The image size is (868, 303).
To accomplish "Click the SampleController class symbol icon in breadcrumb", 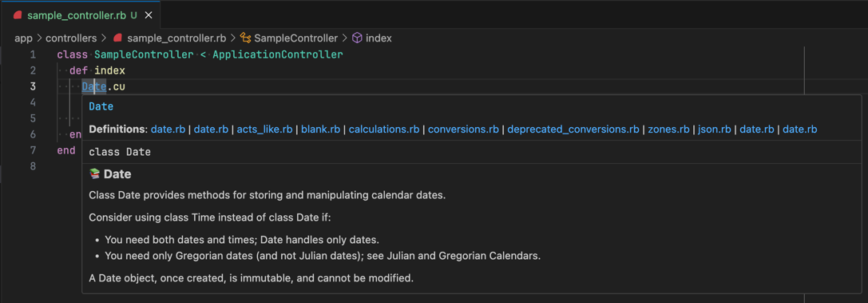I will 245,38.
